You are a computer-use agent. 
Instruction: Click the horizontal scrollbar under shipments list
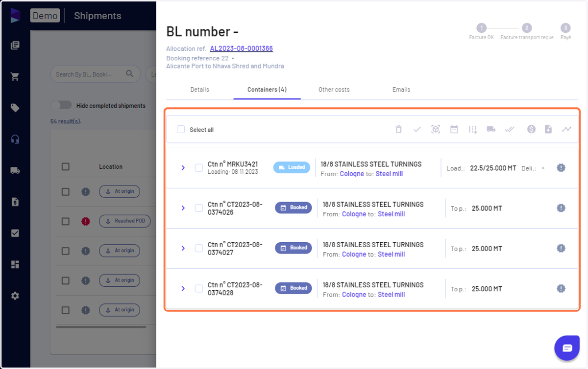pos(101,326)
